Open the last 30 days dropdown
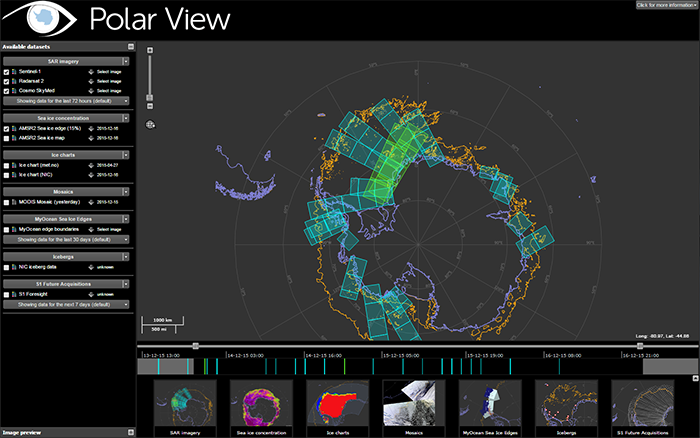Screen dimensions: 700x438 [67, 240]
